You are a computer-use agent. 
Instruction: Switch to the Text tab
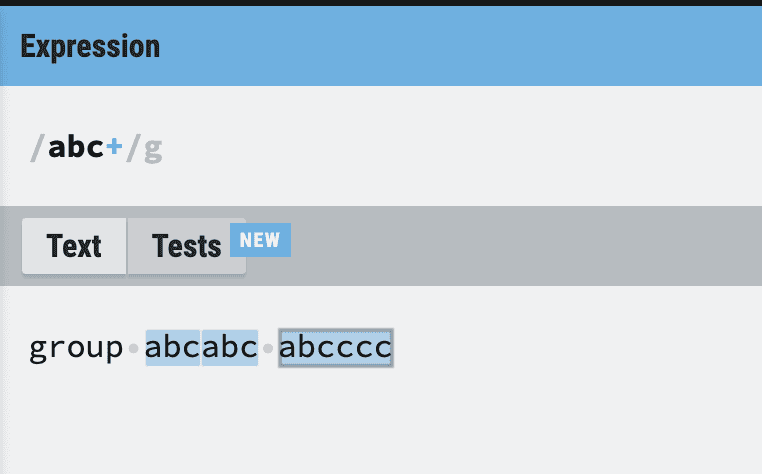pyautogui.click(x=74, y=246)
